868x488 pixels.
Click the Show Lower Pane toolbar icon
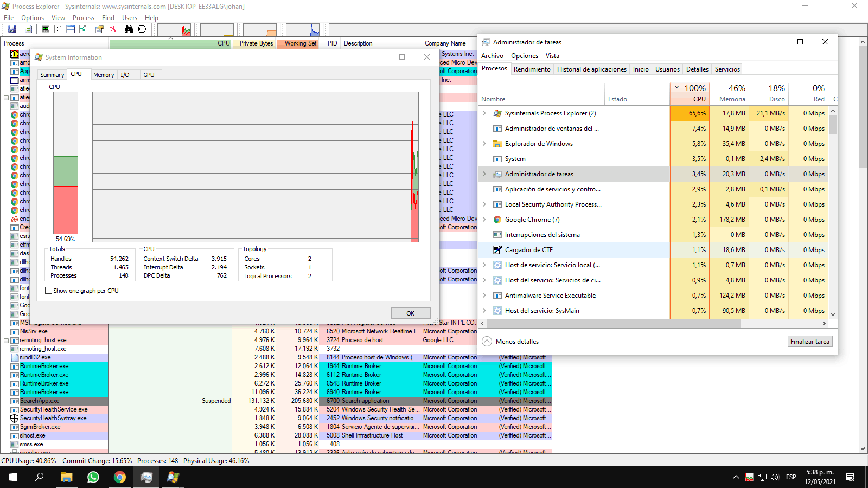71,29
